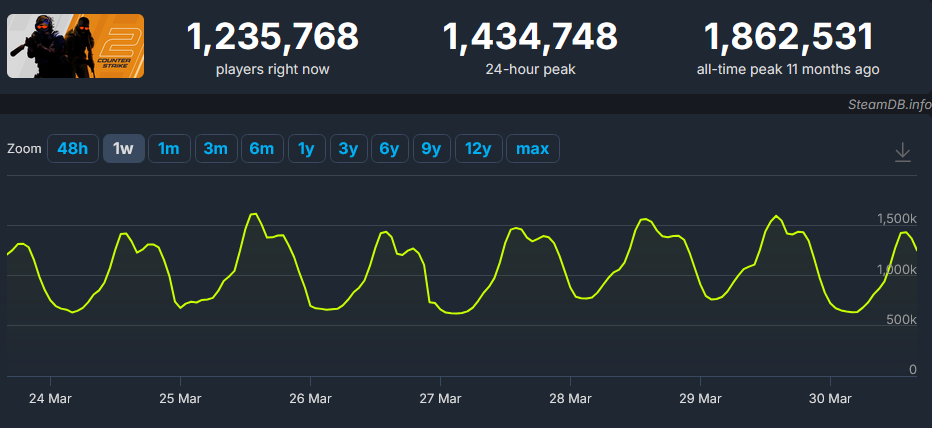
Task: Click the 500k y-axis label
Action: click(x=901, y=320)
